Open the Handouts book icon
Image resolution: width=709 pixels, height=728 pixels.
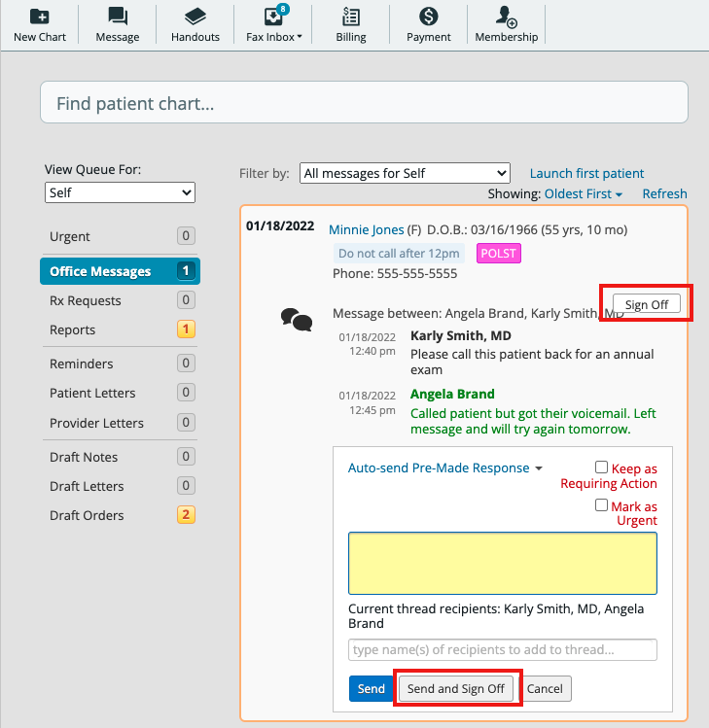(195, 17)
